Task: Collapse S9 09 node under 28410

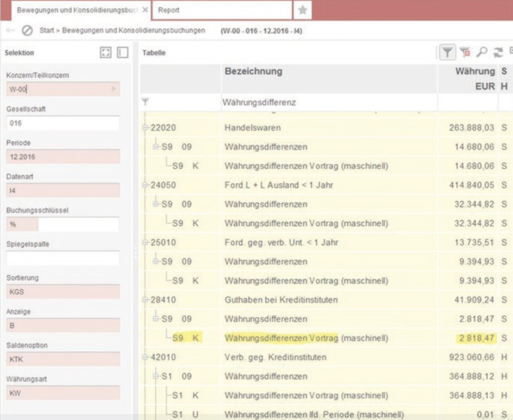Action: [x=156, y=319]
